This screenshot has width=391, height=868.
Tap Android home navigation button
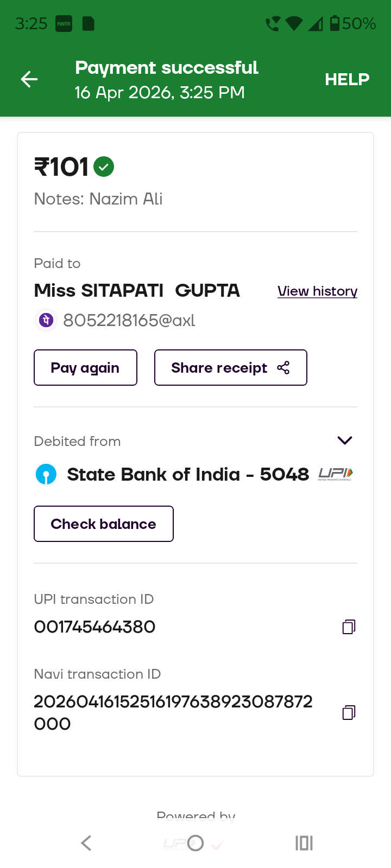[x=195, y=843]
